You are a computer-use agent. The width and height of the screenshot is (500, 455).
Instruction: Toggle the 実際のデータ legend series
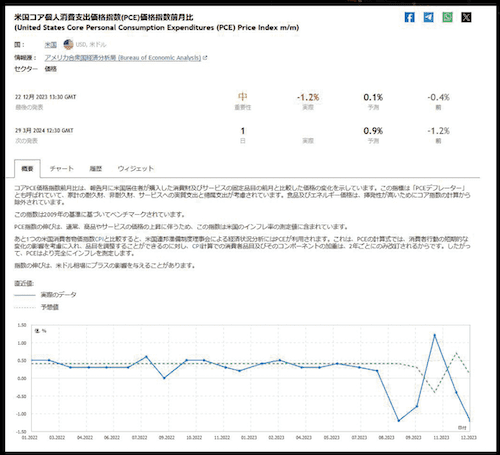click(45, 295)
